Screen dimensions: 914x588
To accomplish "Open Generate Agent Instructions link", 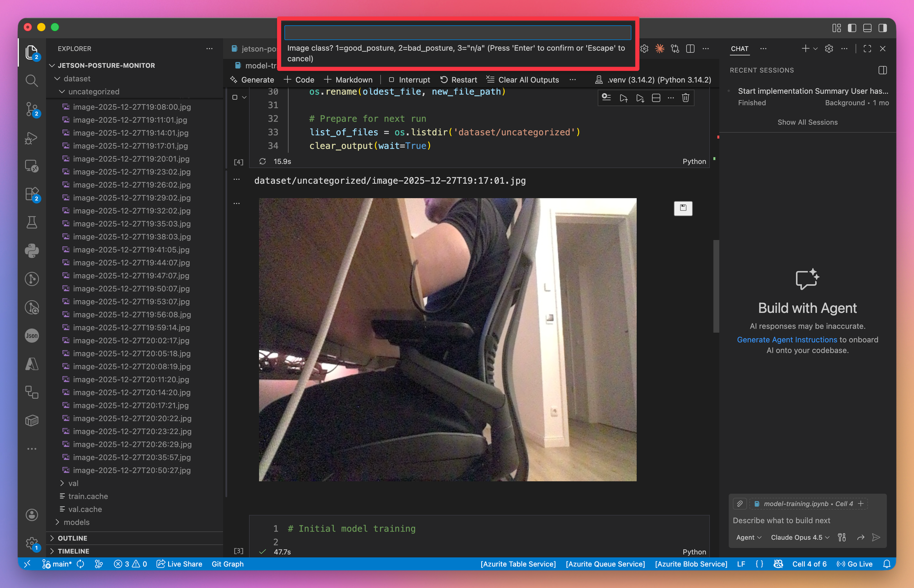I will click(786, 339).
